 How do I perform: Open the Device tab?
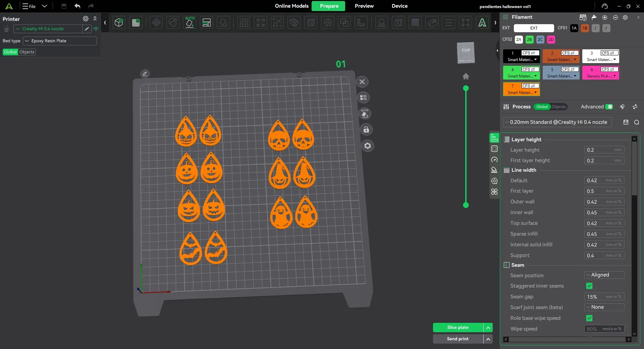coord(399,6)
